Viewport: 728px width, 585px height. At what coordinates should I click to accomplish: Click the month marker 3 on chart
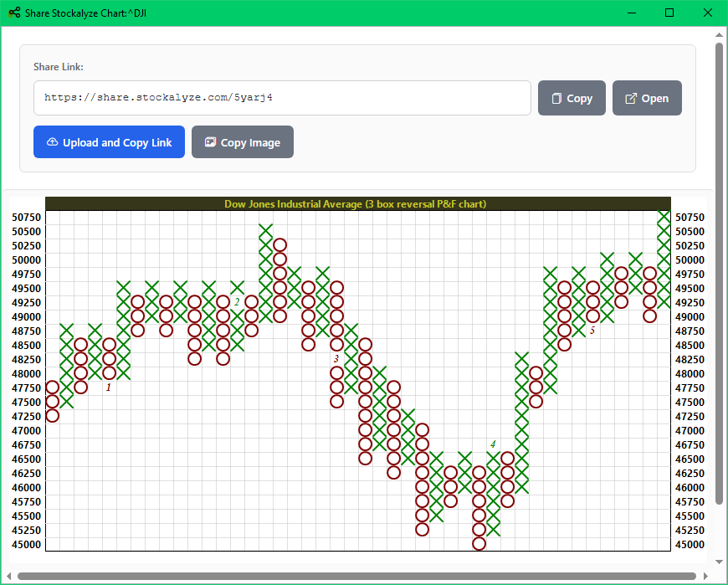point(336,358)
